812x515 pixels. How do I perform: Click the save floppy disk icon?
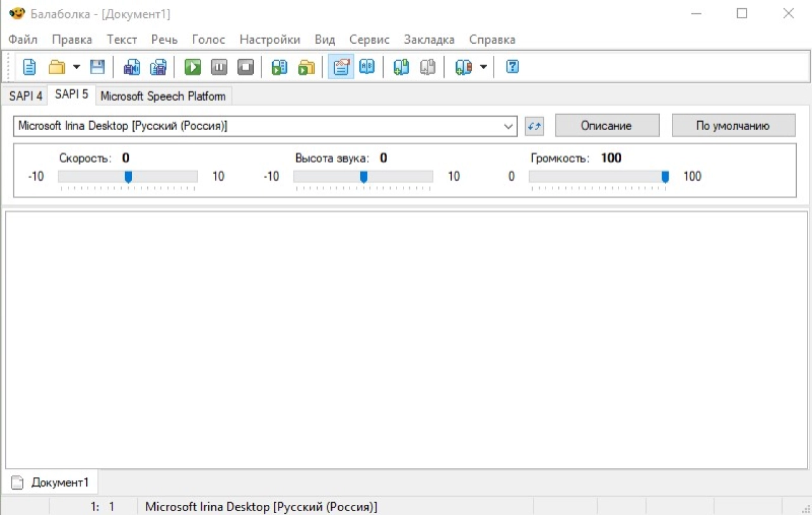(x=97, y=67)
